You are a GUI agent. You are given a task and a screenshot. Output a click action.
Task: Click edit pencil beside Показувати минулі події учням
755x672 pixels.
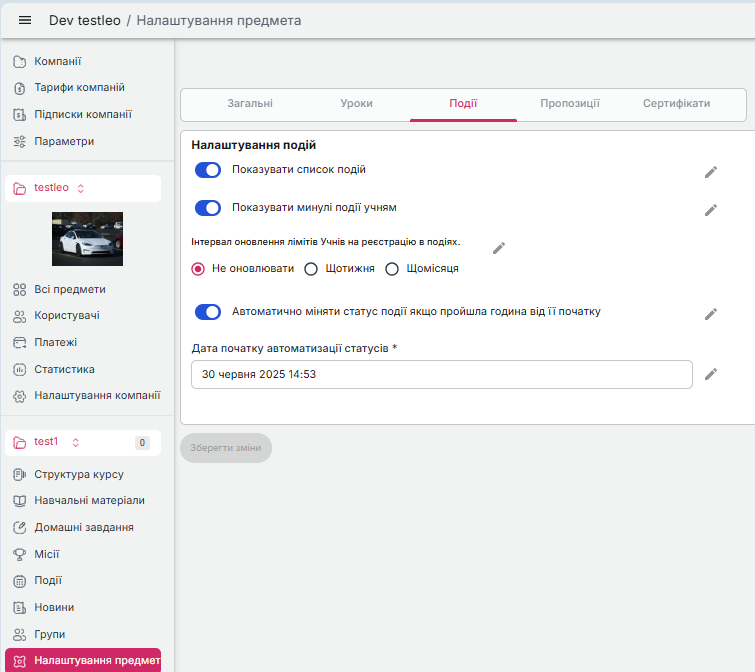coord(711,210)
